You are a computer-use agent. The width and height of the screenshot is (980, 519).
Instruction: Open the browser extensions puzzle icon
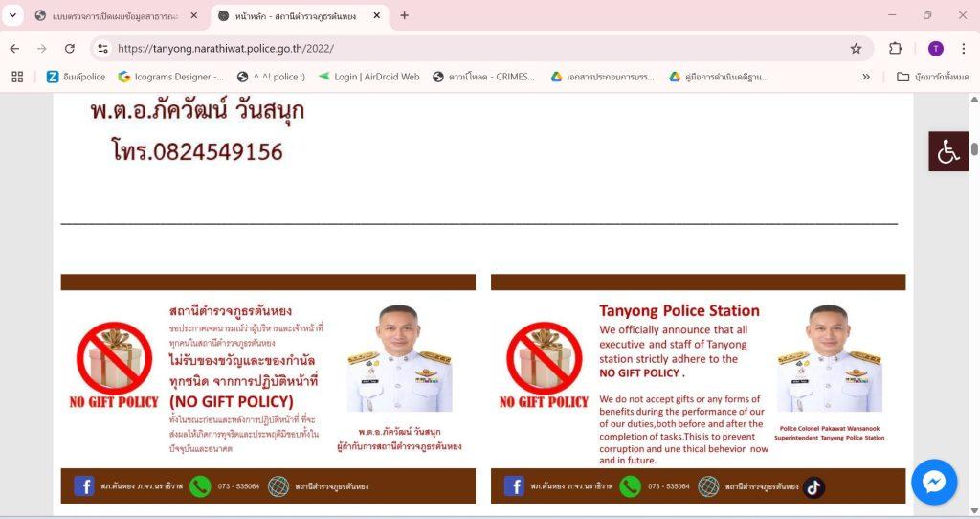click(x=895, y=48)
